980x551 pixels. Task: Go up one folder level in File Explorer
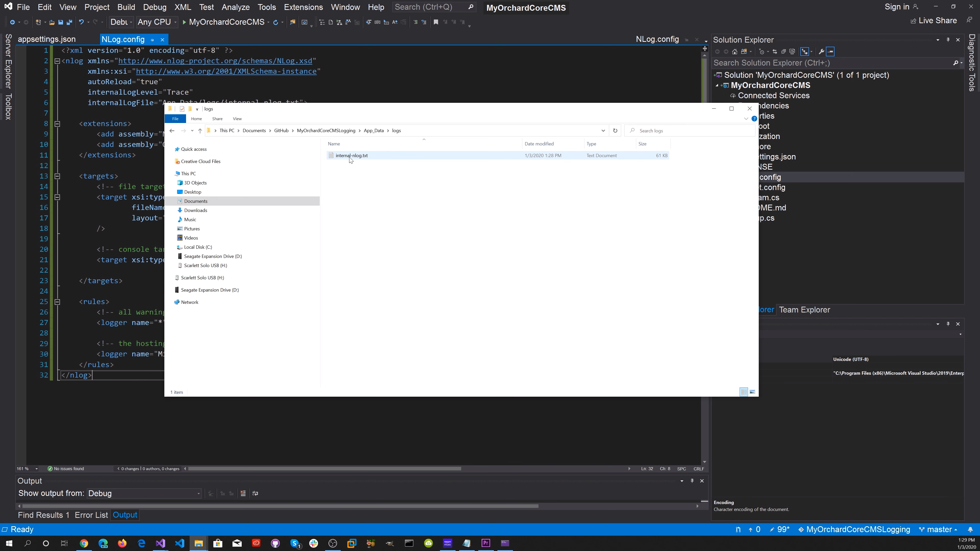click(x=200, y=130)
